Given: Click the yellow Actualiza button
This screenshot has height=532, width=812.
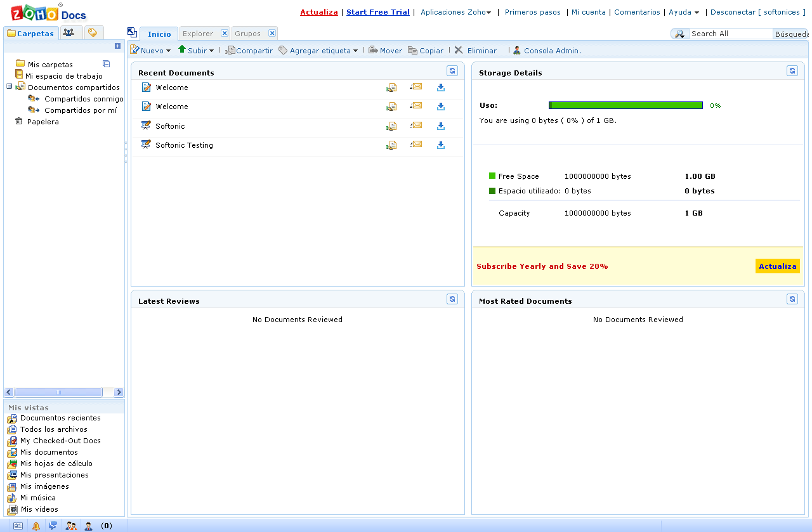Looking at the screenshot, I should point(778,266).
